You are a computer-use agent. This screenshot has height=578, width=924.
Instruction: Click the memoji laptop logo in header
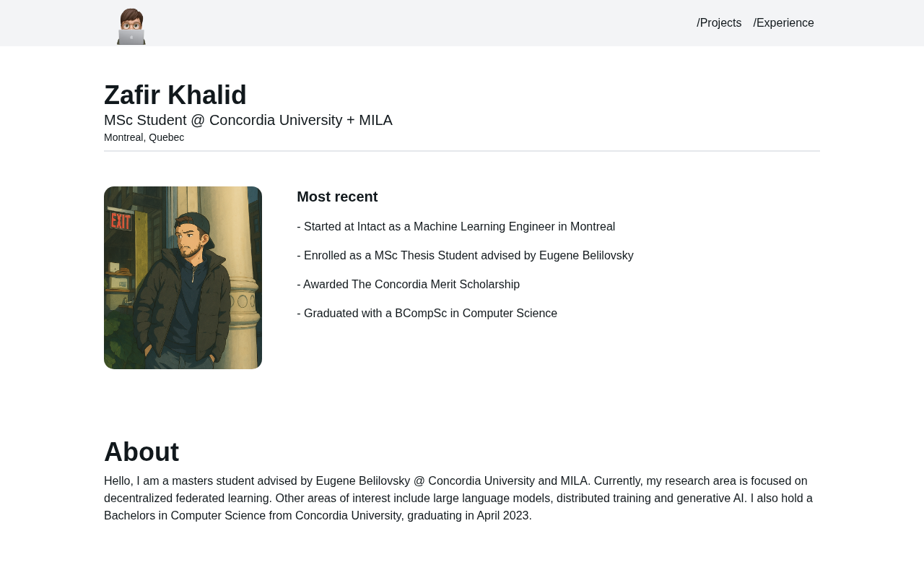coord(131,27)
